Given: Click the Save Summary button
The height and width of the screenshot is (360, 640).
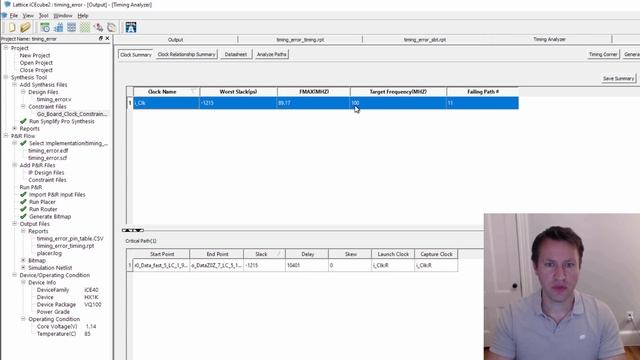Looking at the screenshot, I should (618, 78).
